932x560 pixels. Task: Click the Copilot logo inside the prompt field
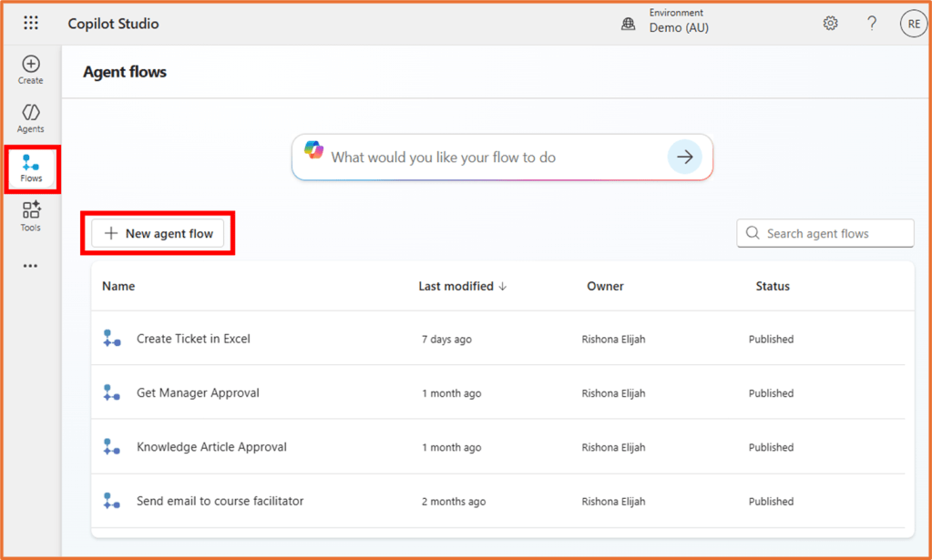[x=314, y=157]
